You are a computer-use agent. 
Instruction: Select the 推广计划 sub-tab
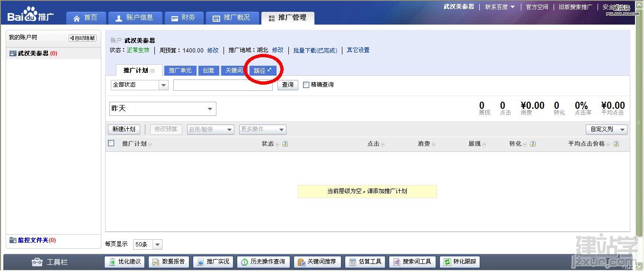coord(139,70)
